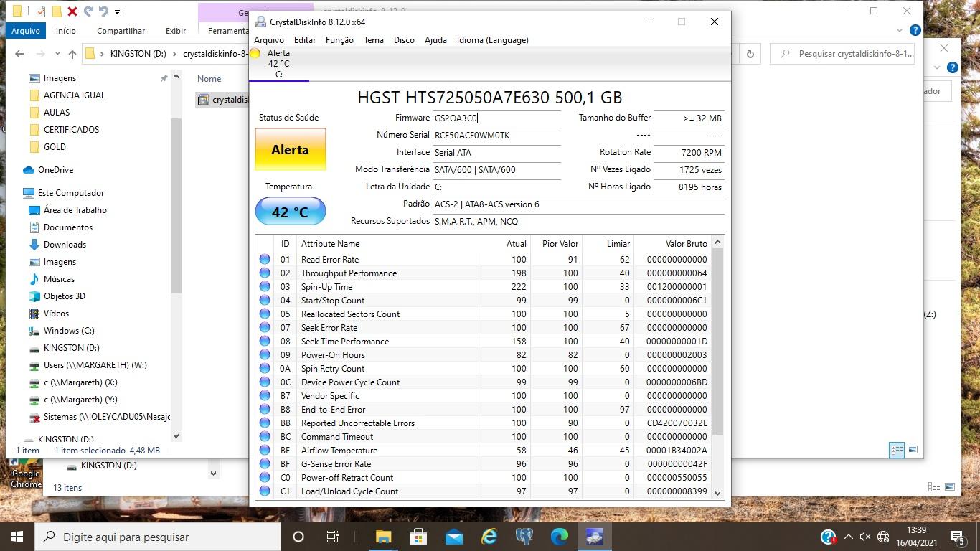Open the Compartilhar ribbon tab
Viewport: 980px width, 551px height.
point(121,31)
